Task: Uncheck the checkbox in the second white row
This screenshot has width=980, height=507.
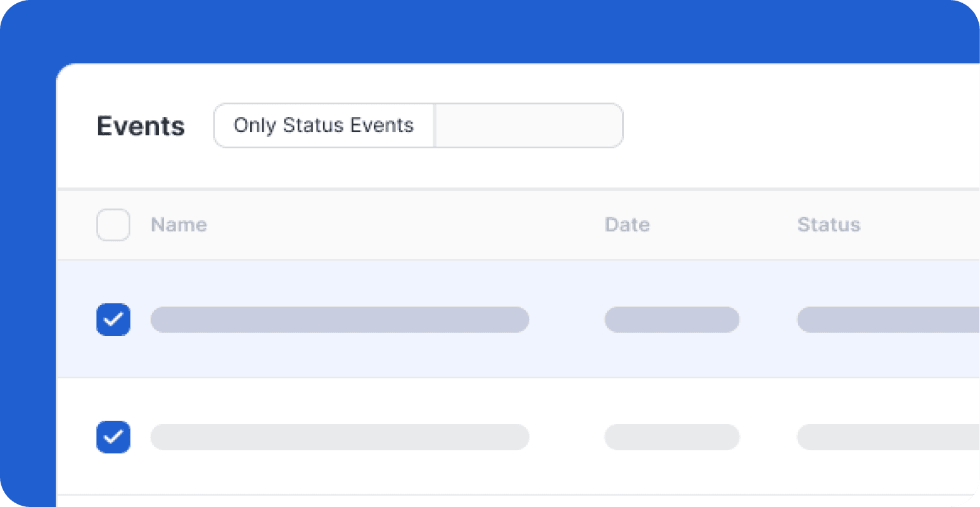Action: 113,437
